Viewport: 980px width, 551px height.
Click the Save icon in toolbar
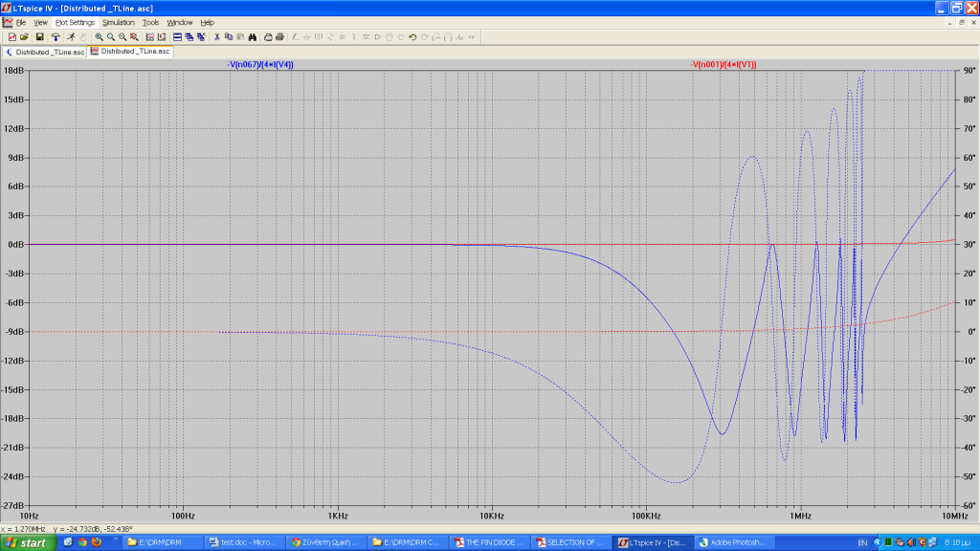[40, 36]
